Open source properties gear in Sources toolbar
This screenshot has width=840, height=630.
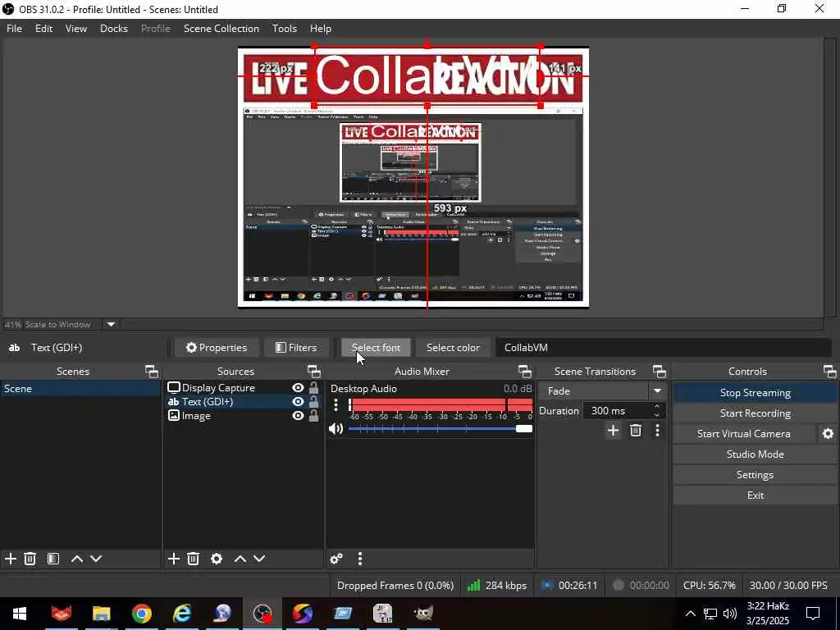(217, 559)
